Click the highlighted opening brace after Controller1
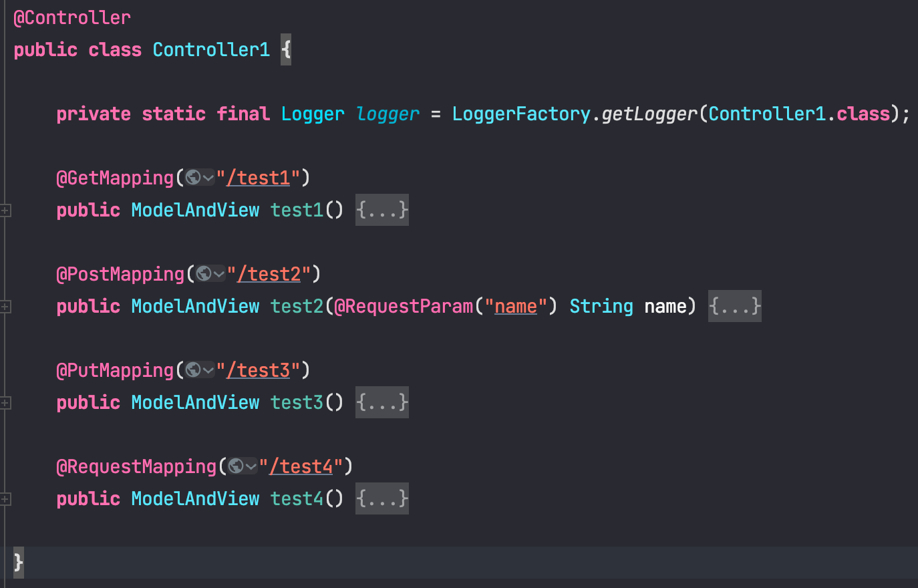Screen dimensions: 918x588 286,49
